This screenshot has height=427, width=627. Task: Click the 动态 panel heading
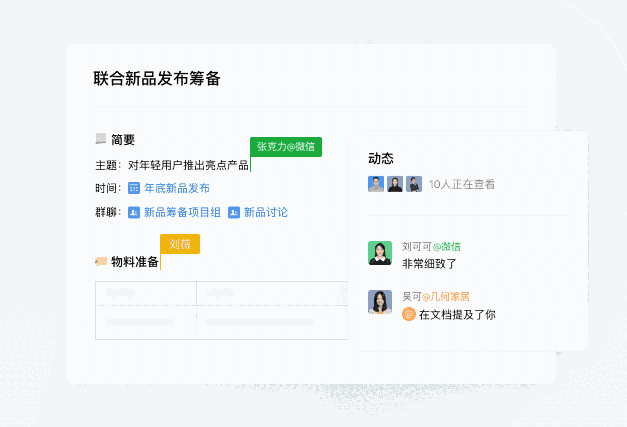[381, 158]
